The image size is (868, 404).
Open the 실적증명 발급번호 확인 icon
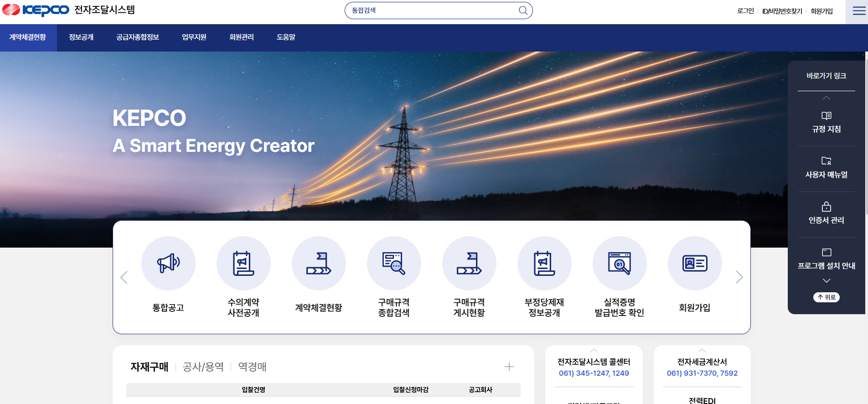tap(620, 263)
